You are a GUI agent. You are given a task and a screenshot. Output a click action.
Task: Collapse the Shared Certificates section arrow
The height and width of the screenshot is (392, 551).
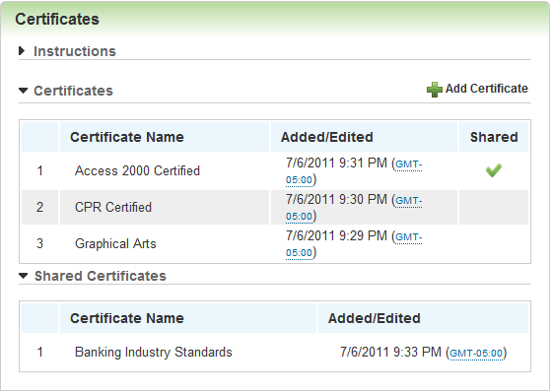pos(23,276)
